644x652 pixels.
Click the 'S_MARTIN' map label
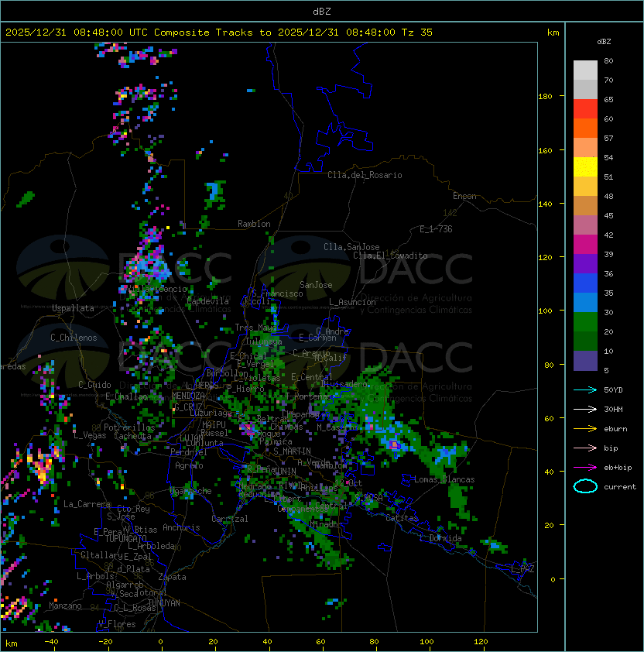(293, 451)
